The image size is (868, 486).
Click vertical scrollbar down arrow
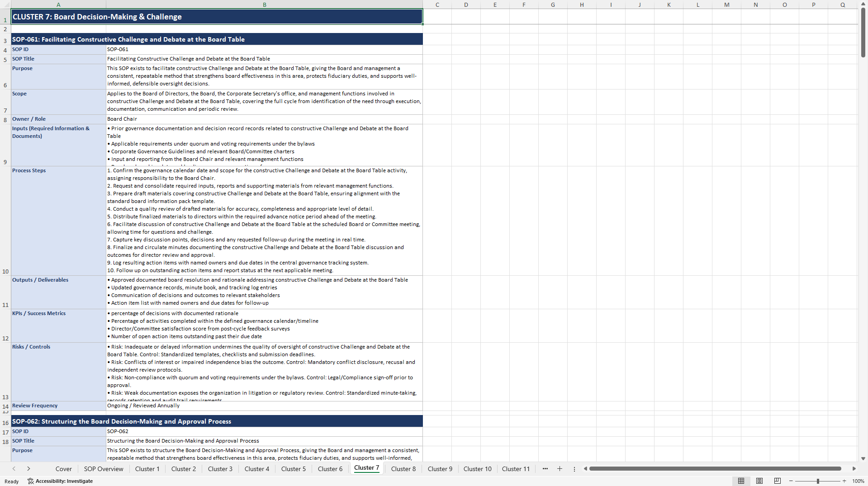(863, 458)
